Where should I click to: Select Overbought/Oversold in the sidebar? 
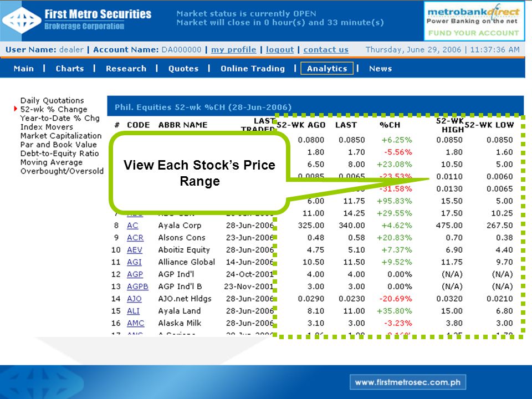(x=62, y=171)
